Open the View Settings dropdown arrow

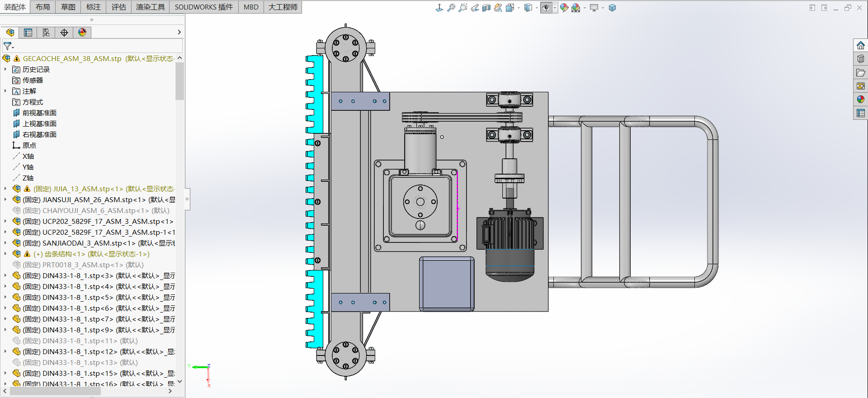[x=603, y=8]
